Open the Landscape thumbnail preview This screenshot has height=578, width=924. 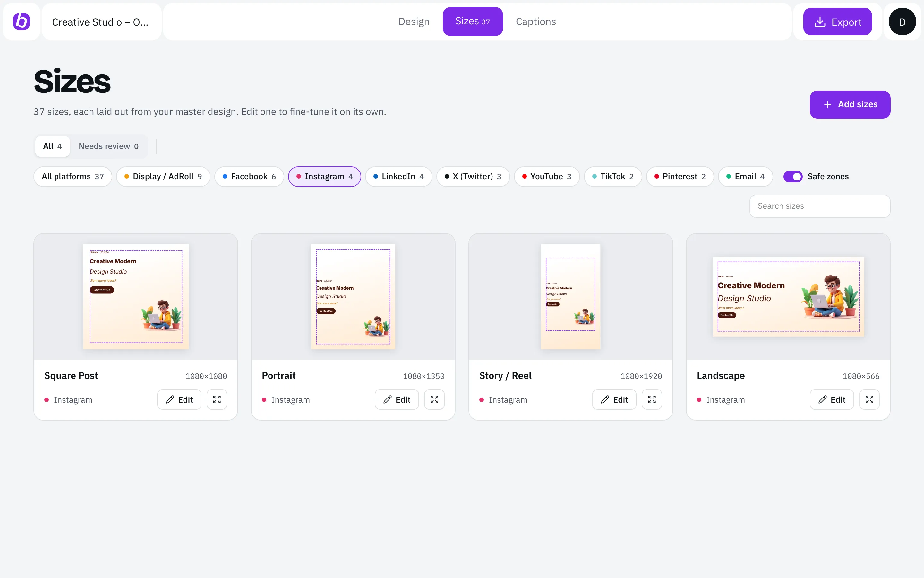[x=788, y=297]
